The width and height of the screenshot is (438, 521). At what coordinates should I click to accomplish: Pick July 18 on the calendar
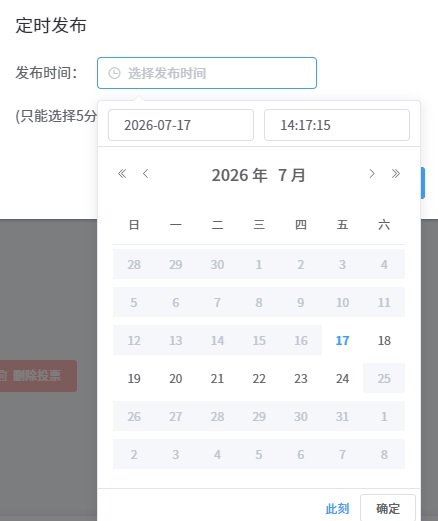click(x=384, y=340)
